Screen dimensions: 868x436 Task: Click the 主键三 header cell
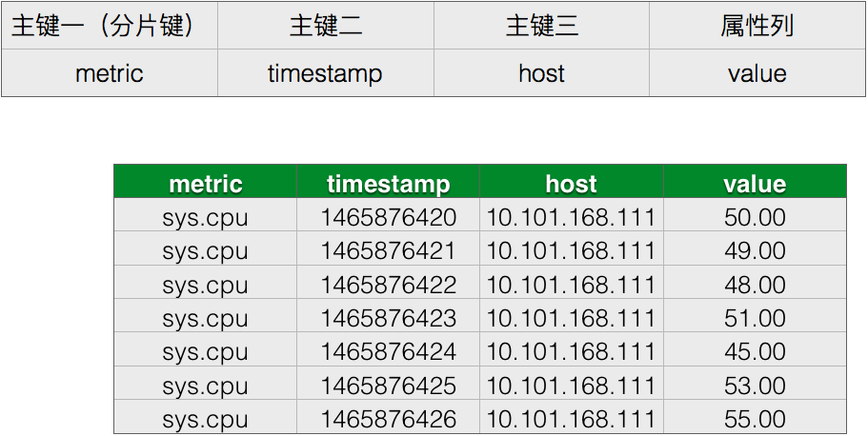click(x=541, y=26)
